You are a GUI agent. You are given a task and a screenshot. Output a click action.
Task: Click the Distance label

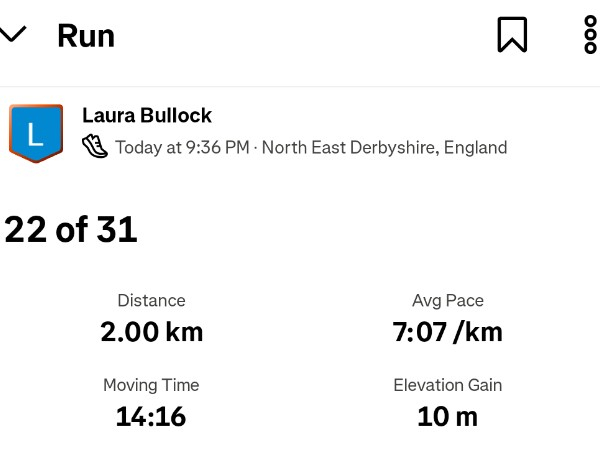[151, 300]
